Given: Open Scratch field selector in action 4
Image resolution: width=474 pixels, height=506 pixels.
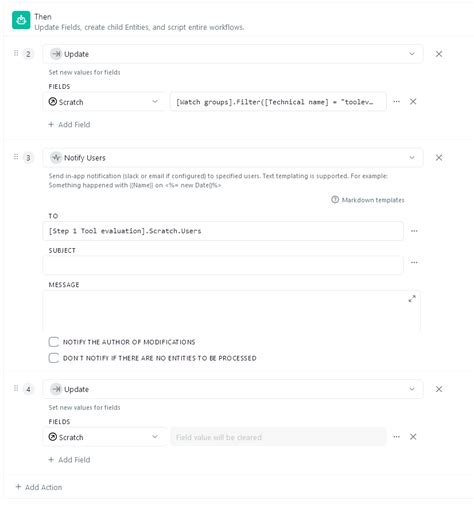Looking at the screenshot, I should tap(105, 437).
